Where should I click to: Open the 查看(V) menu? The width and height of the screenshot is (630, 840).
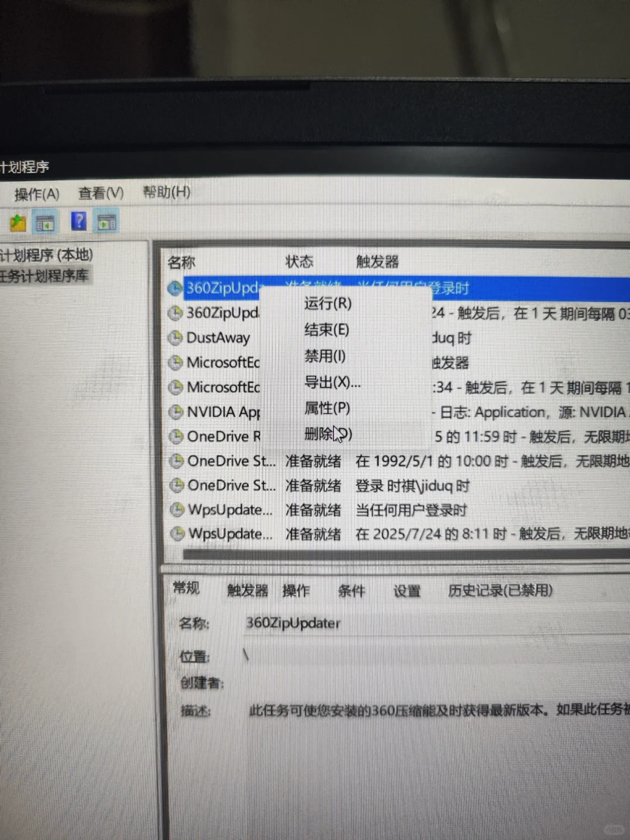click(x=100, y=193)
